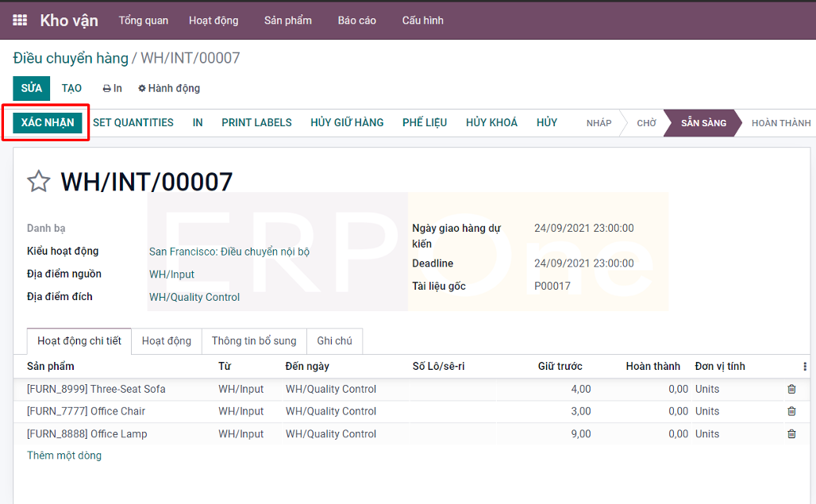Viewport: 816px width, 504px height.
Task: Open Cấu hình menu
Action: click(x=422, y=21)
